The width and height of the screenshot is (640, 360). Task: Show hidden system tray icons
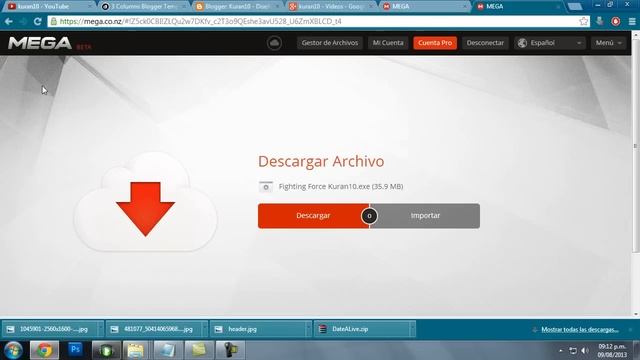pos(561,351)
